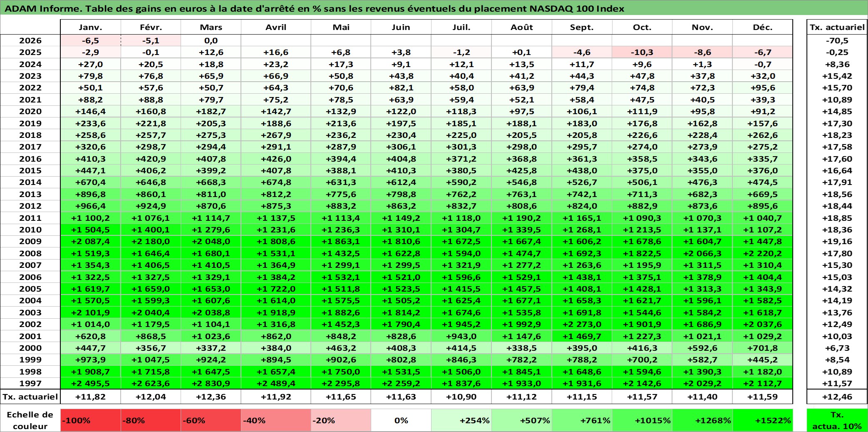
Task: Click cell value +426,0 in 2016 row
Action: (x=276, y=159)
